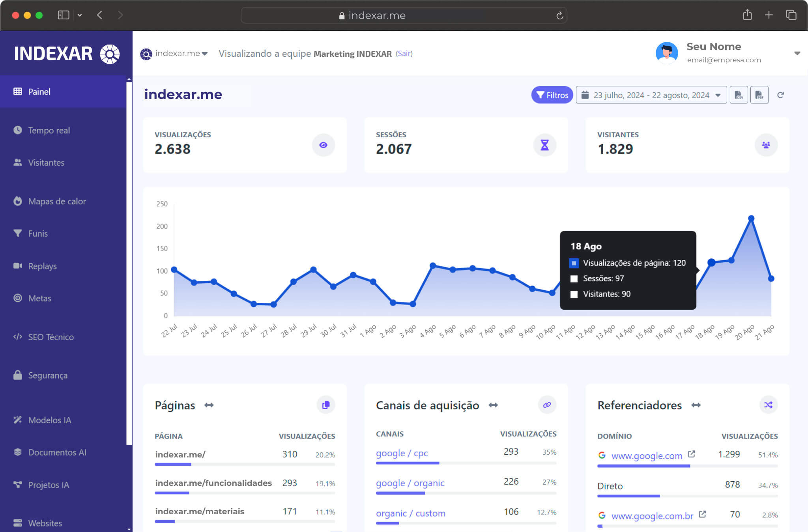Click the Modelos IA wand icon
The width and height of the screenshot is (808, 532).
click(18, 420)
